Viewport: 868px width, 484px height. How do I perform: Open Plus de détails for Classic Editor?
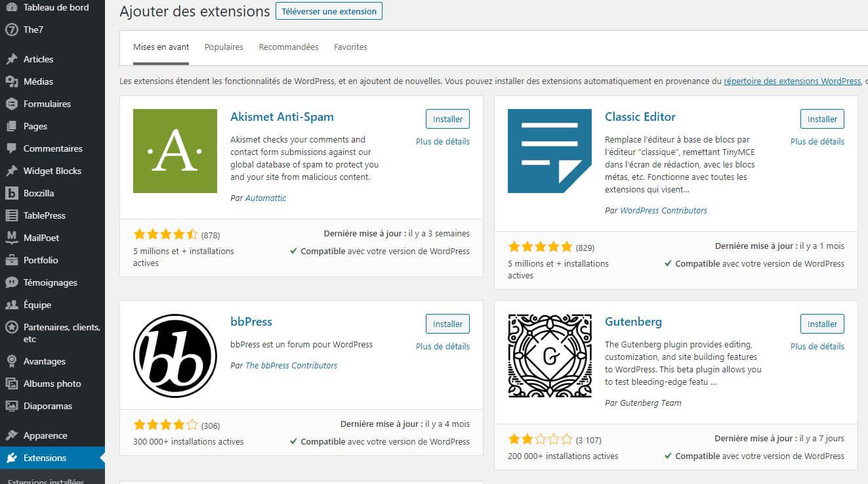click(x=817, y=141)
